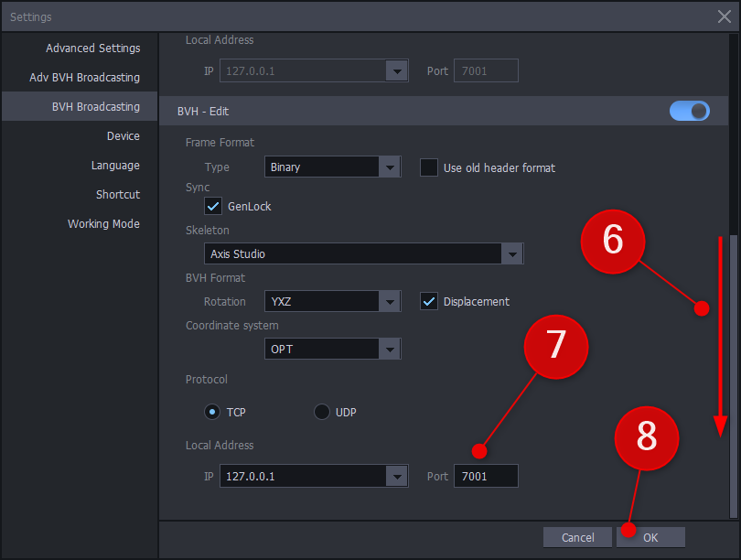Click the settings panel vertical scrollbar
Screen dimensions: 741x560
pos(734,376)
